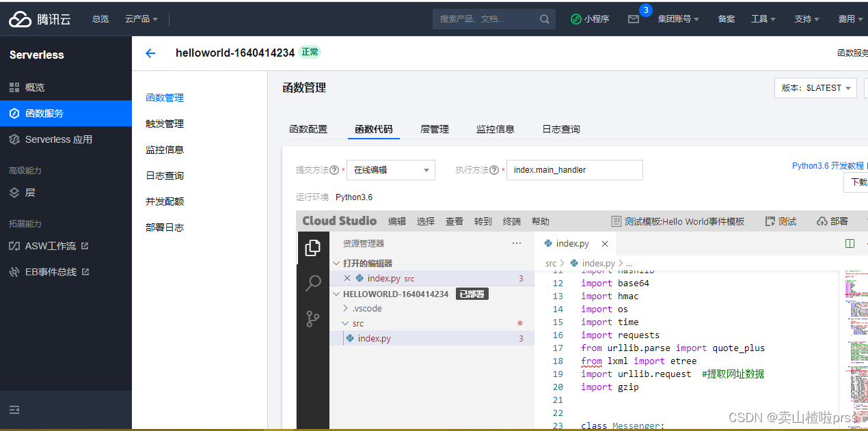
Task: Click split editor layout icon
Action: tap(850, 243)
